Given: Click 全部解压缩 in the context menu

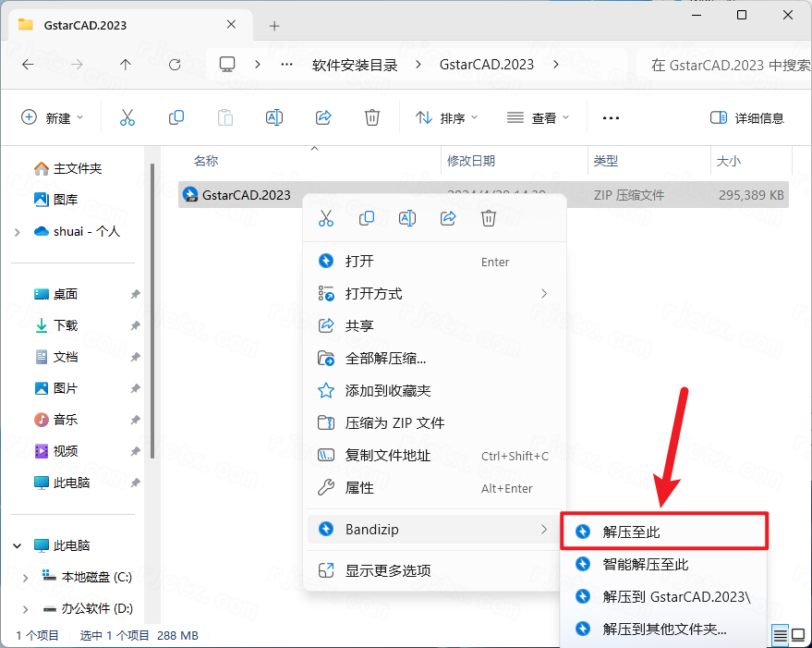Looking at the screenshot, I should click(x=385, y=358).
